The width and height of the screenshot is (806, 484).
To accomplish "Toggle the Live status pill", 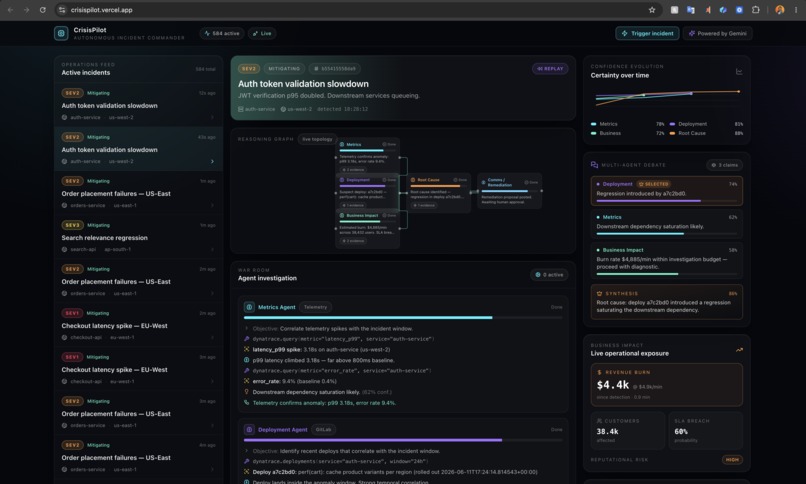I will point(262,33).
